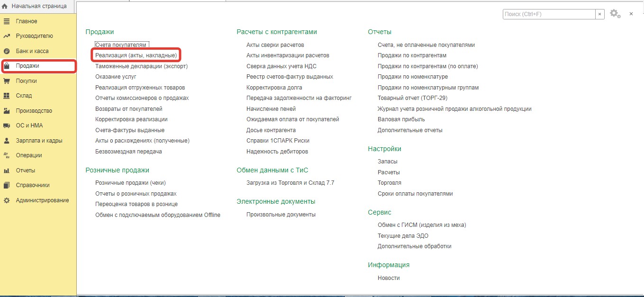Image resolution: width=644 pixels, height=297 pixels.
Task: Click the ОС и НМА truck icon
Action: click(7, 126)
